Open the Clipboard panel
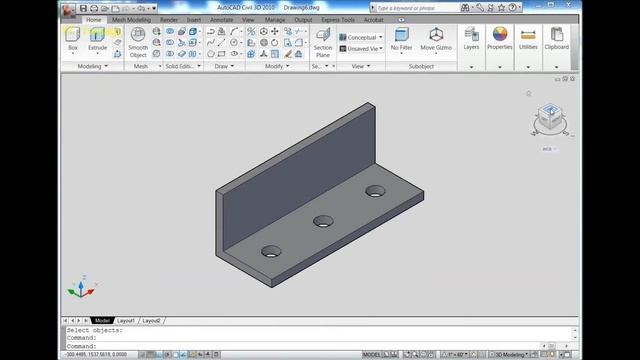The image size is (640, 360). pos(557,39)
